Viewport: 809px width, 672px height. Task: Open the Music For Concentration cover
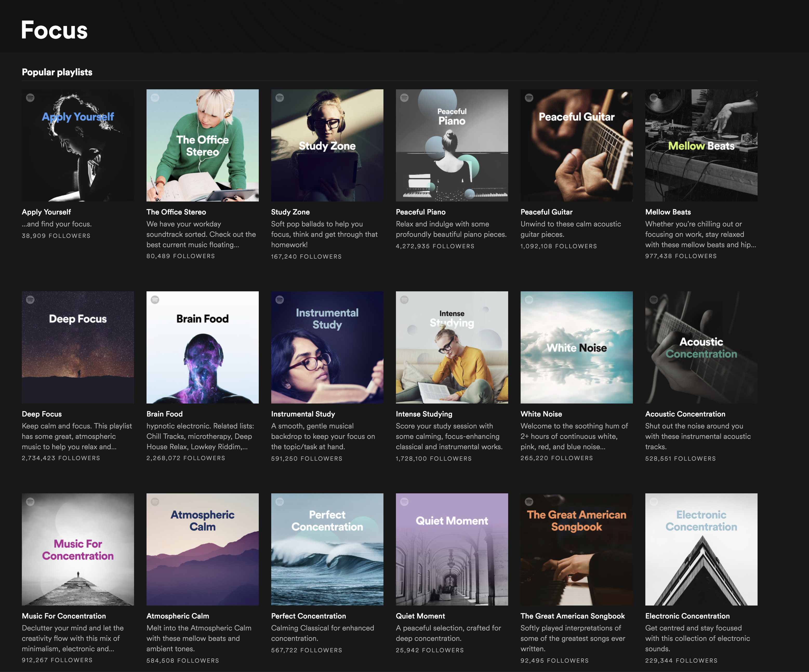pos(78,549)
